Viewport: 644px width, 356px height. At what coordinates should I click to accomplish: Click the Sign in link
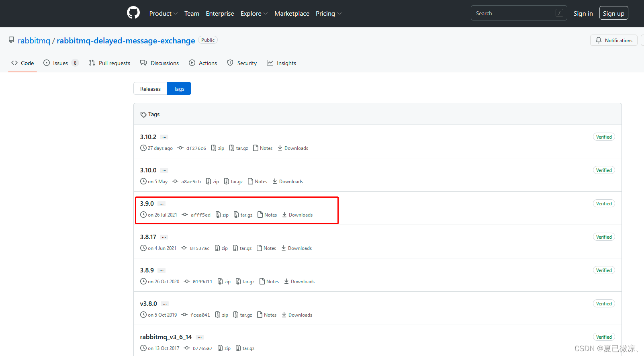583,13
